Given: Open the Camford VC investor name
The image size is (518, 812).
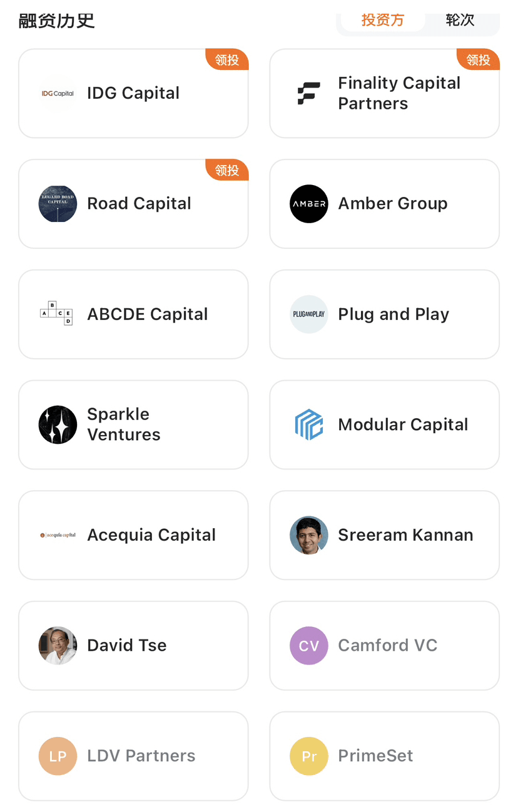Looking at the screenshot, I should pyautogui.click(x=387, y=645).
